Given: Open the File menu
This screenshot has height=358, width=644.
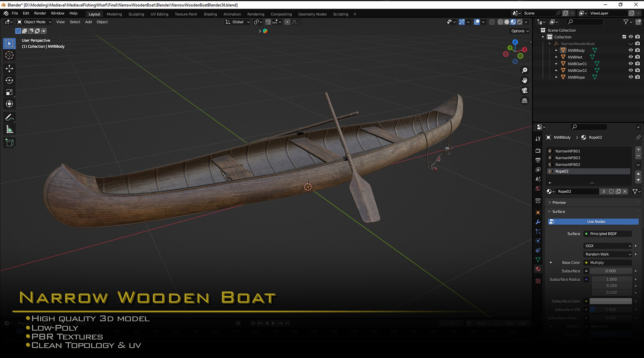Looking at the screenshot, I should [15, 13].
